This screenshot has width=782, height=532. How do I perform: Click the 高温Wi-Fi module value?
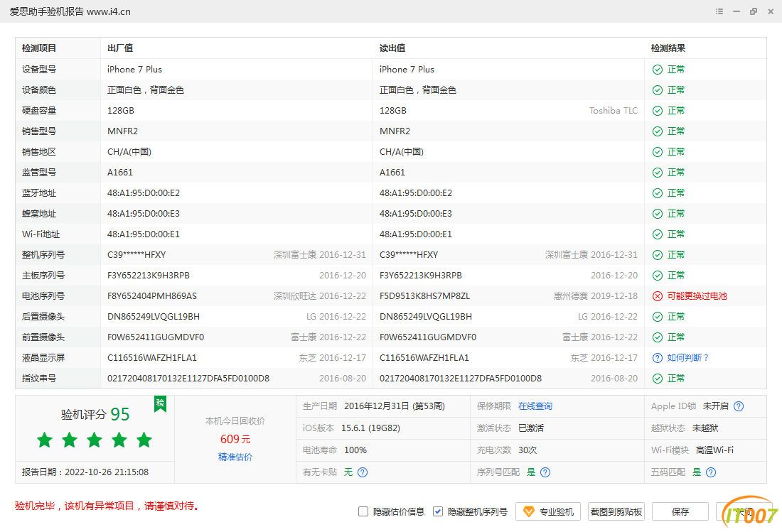714,450
